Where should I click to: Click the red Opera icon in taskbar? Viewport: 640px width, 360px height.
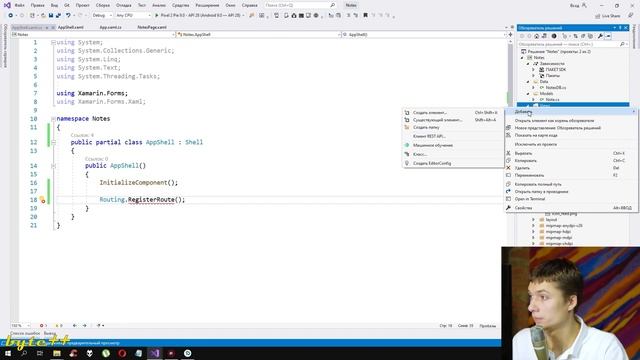click(122, 353)
